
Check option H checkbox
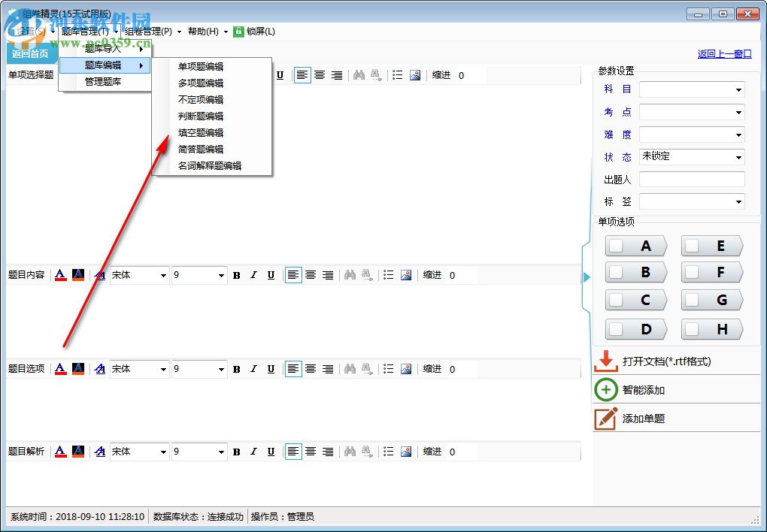tap(692, 329)
